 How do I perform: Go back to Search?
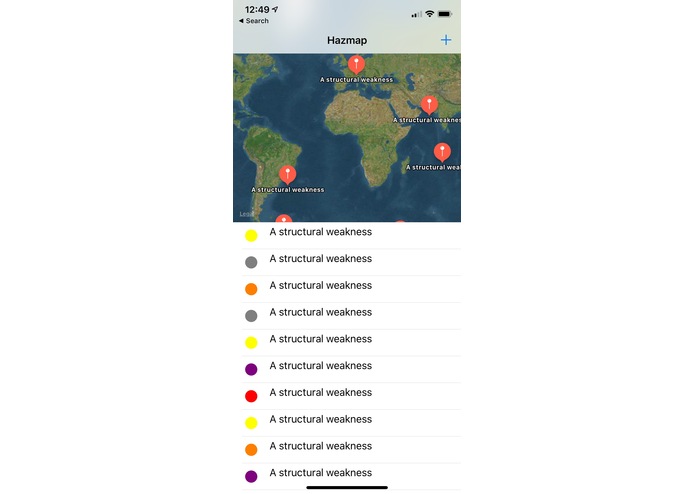(254, 21)
